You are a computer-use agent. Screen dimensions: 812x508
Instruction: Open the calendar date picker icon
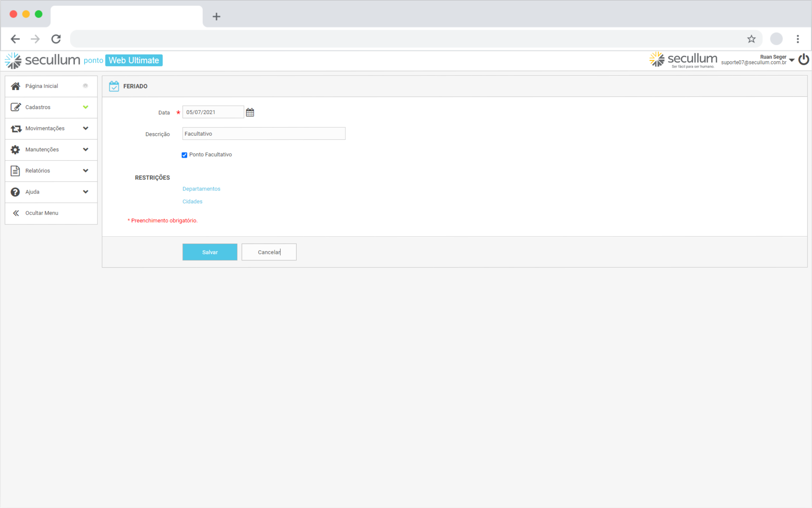[x=250, y=112]
